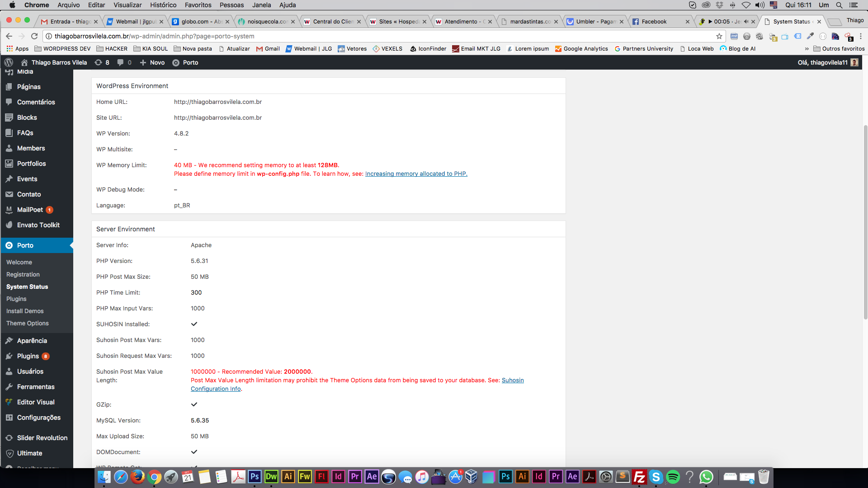Open the Olá, thiagovilela11 account menu

tap(828, 62)
